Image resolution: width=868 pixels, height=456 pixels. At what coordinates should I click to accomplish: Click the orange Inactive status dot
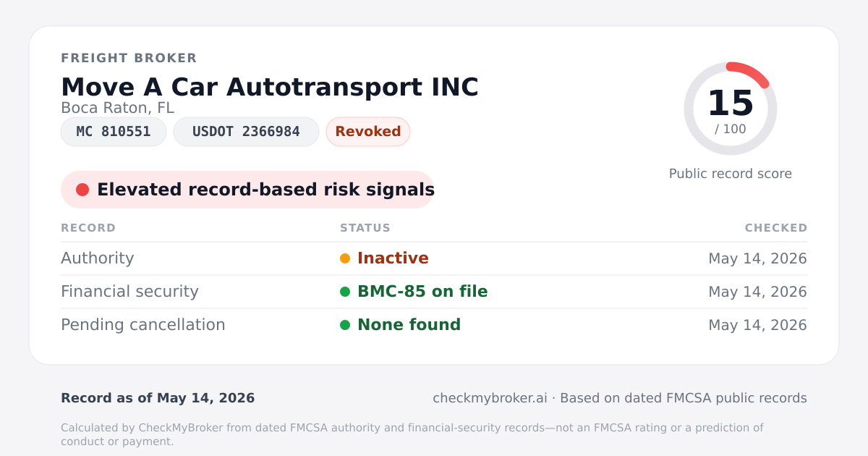(x=345, y=258)
